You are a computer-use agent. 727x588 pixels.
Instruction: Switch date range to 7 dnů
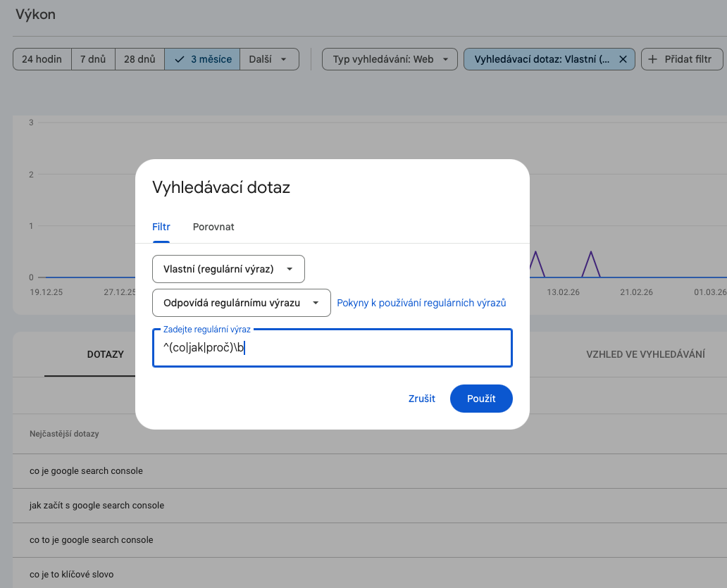93,59
